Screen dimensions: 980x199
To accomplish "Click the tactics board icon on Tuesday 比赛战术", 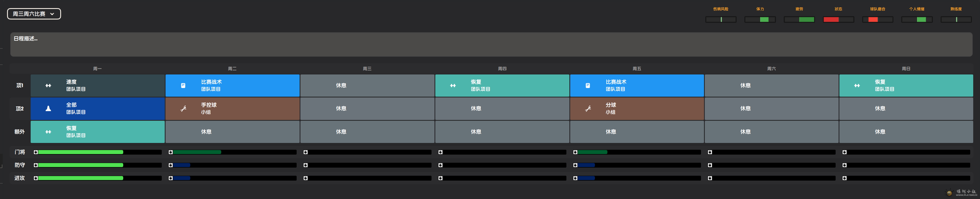I will click(183, 86).
